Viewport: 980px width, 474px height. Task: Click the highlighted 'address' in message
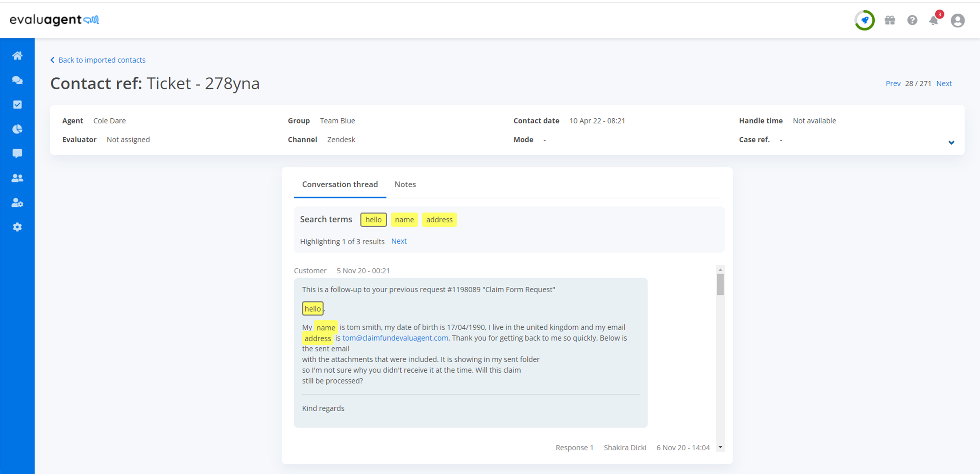click(318, 338)
